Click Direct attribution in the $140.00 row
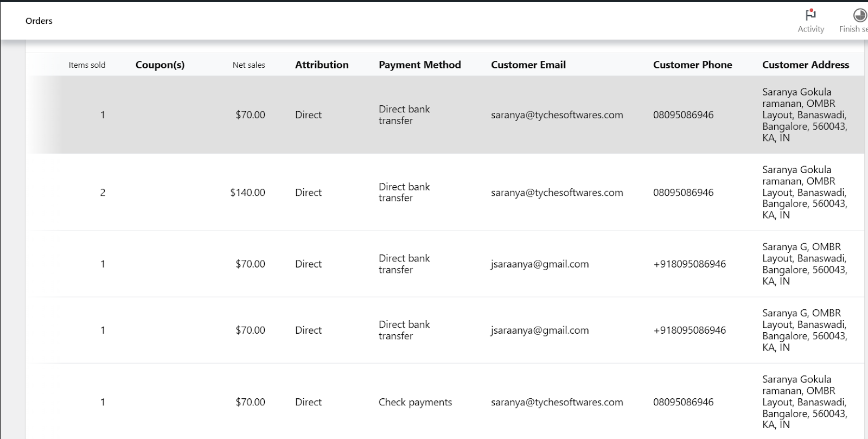Viewport: 868px width, 439px height. click(x=308, y=193)
